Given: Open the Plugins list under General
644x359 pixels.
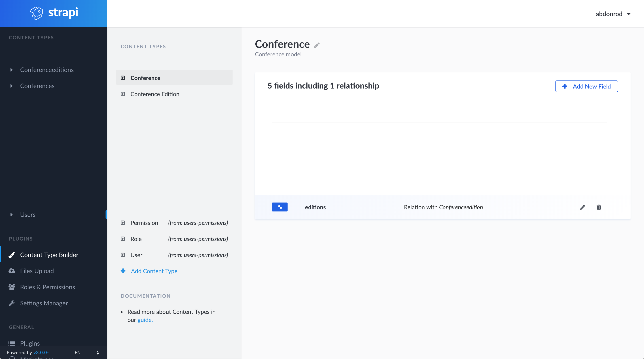Looking at the screenshot, I should pos(30,343).
